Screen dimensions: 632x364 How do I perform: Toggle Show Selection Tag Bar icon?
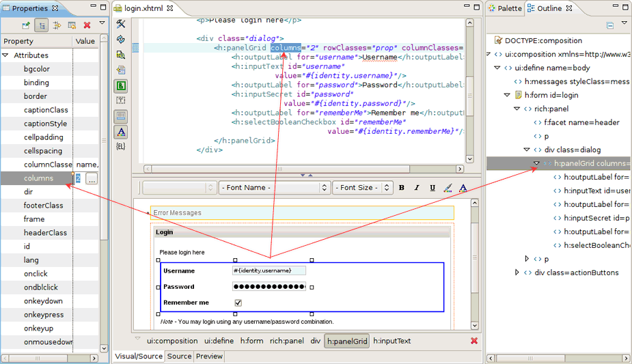[120, 116]
